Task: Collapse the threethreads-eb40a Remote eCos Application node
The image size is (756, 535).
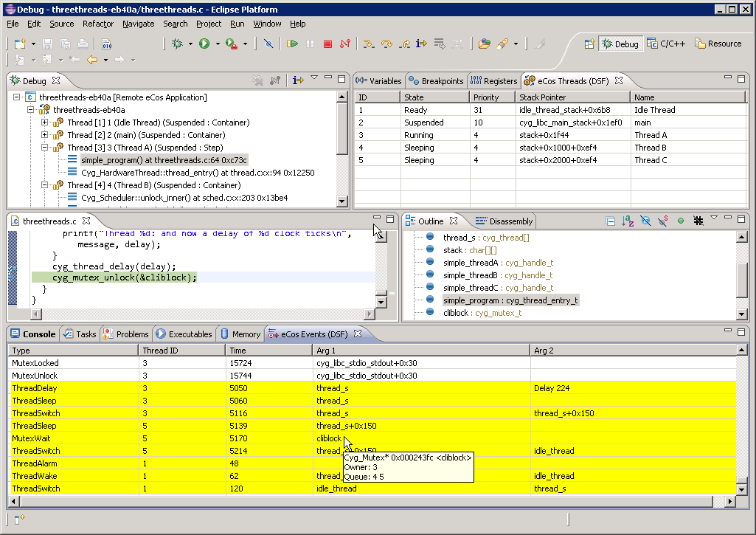Action: 16,97
